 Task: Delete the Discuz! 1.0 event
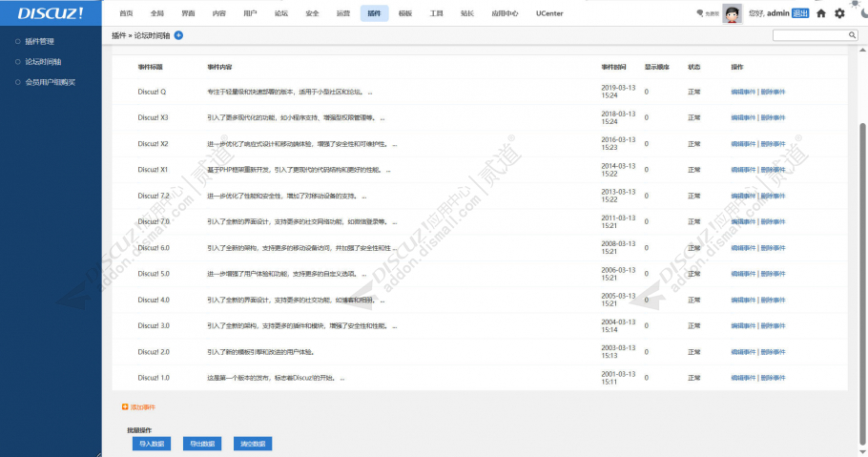pos(773,378)
